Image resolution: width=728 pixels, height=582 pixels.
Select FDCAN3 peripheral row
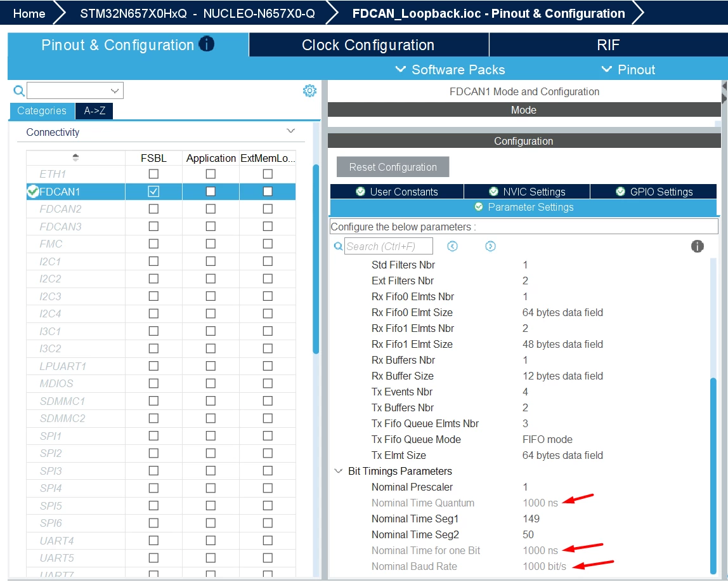pos(60,227)
